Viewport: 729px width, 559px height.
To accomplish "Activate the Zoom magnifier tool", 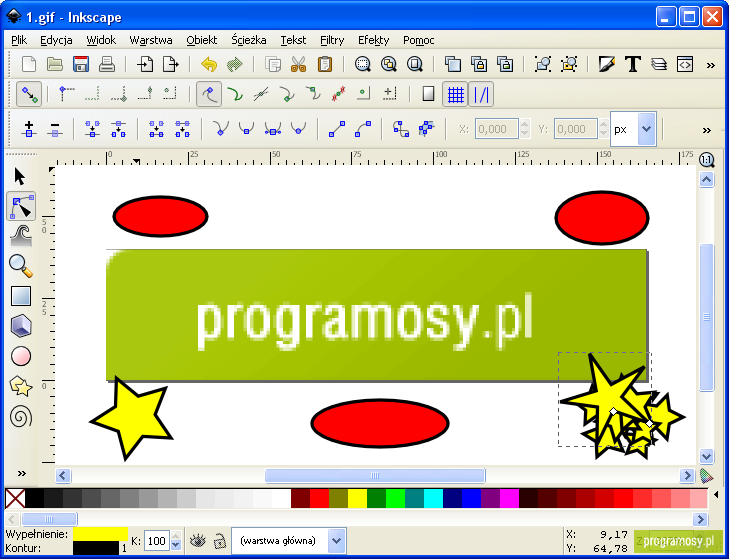I will click(21, 266).
